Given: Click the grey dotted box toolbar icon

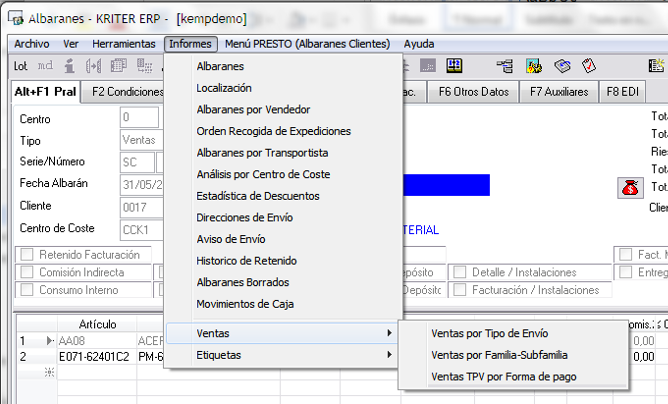Looking at the screenshot, I should [428, 66].
